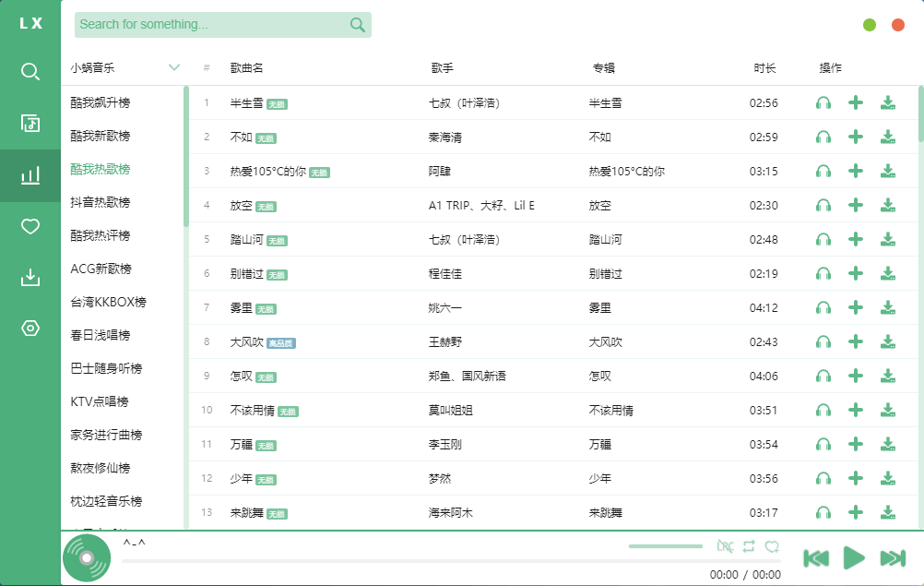Screen dimensions: 924x586
Task: Open 熬夜修仙榜 chart
Action: click(x=101, y=468)
